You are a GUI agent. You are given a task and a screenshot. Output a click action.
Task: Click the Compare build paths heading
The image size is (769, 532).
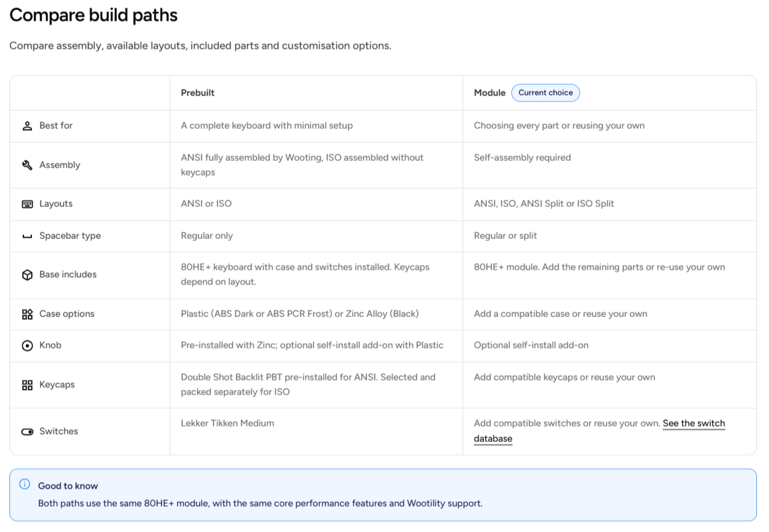93,15
